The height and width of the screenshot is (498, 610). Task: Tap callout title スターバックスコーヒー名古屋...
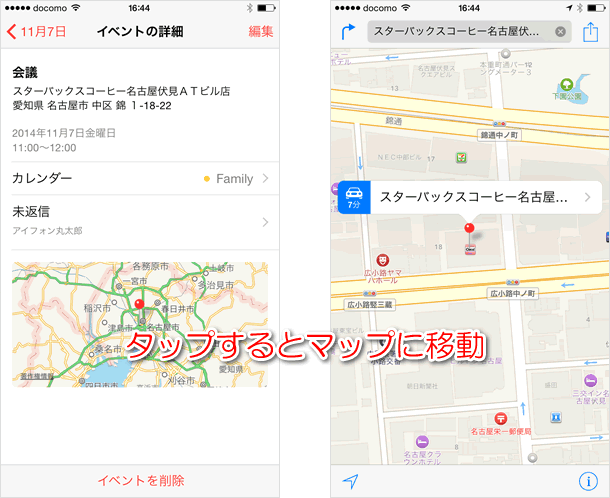coord(473,197)
